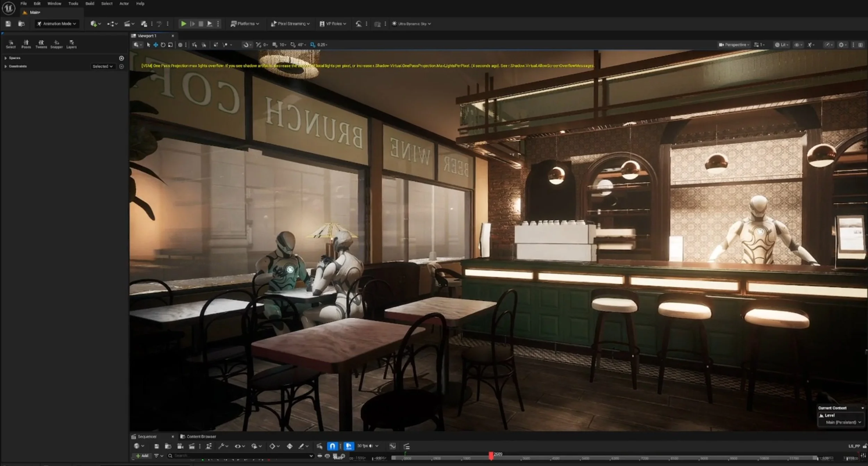Open the File menu
This screenshot has width=868, height=466.
click(23, 3)
